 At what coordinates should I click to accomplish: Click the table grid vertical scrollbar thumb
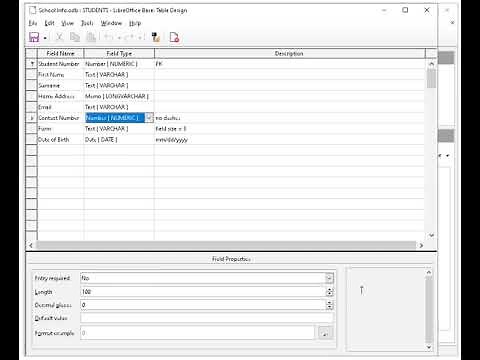click(431, 79)
